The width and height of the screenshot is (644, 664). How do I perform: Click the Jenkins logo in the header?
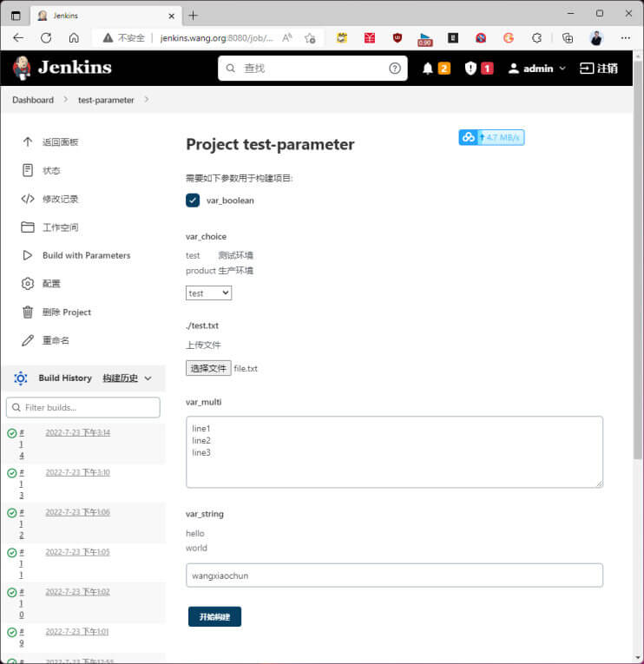click(62, 68)
